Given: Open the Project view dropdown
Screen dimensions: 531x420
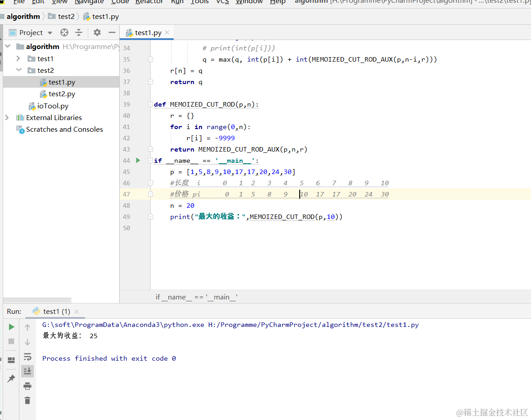Looking at the screenshot, I should (x=50, y=33).
